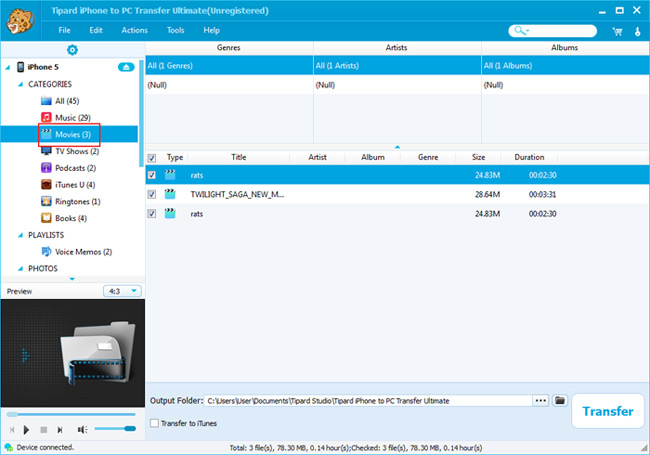Image resolution: width=650 pixels, height=455 pixels.
Task: Click the eject button next to iPhone 5
Action: [x=126, y=67]
